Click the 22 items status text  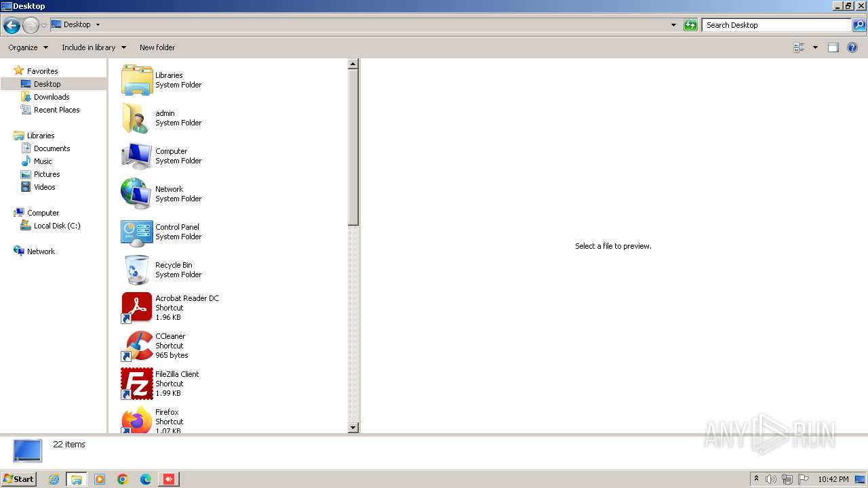pyautogui.click(x=69, y=445)
